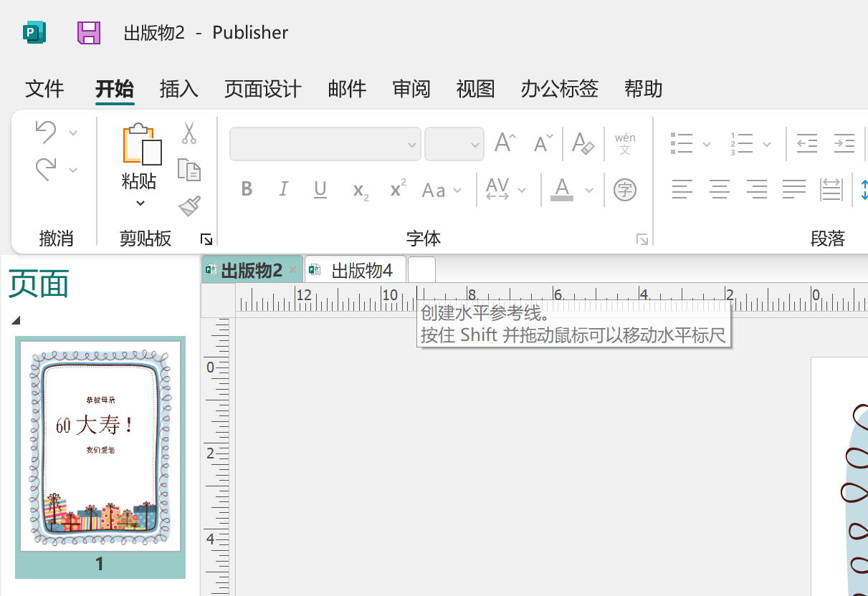Close the 出版物2 document tab
868x596 pixels.
tap(292, 270)
